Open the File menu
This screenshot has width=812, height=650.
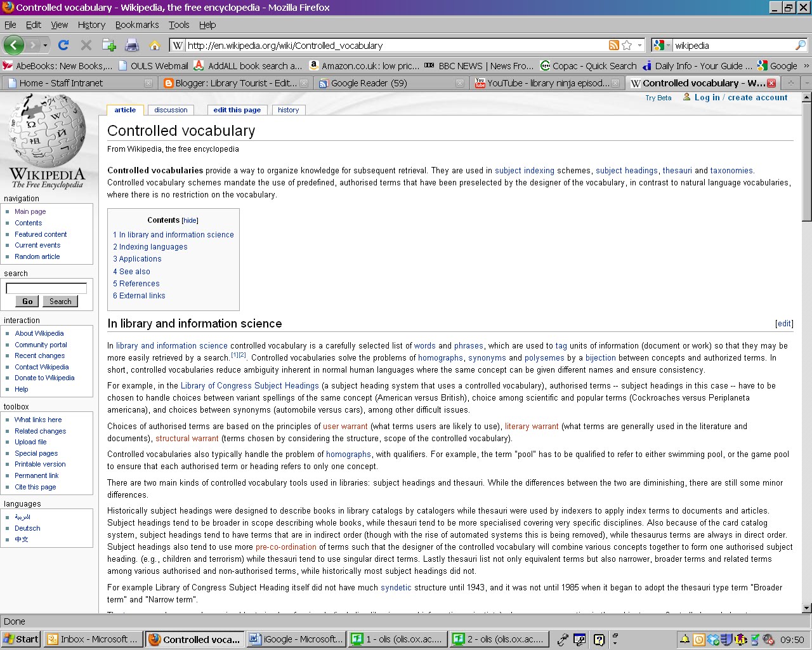[x=10, y=25]
